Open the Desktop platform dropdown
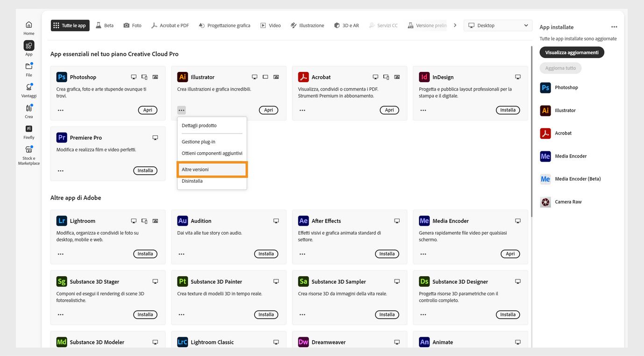The width and height of the screenshot is (644, 356). (498, 26)
